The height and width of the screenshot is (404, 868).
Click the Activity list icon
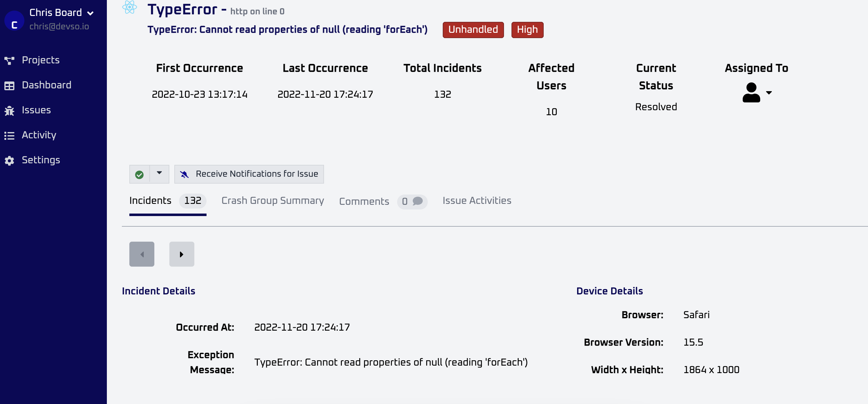(x=9, y=135)
